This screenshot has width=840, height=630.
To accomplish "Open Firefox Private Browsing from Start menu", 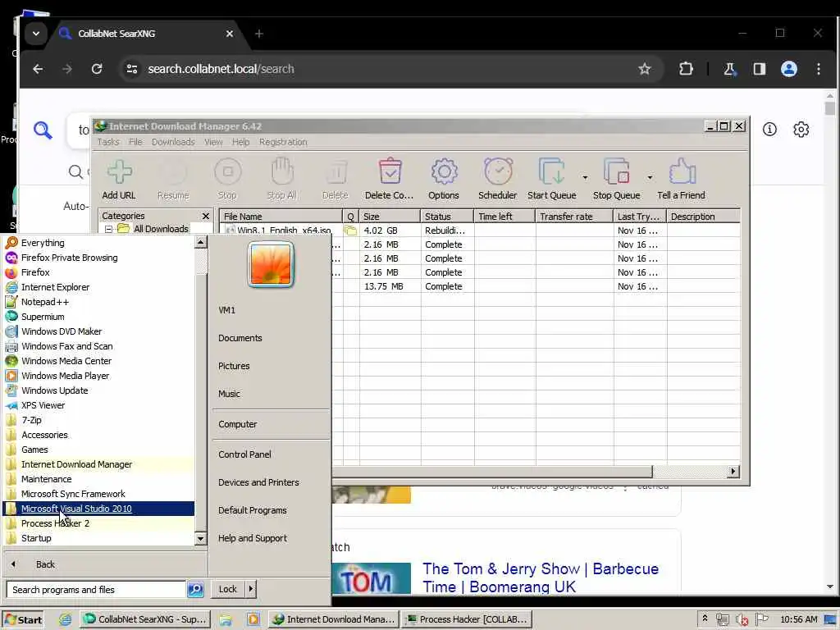I will click(99, 258).
